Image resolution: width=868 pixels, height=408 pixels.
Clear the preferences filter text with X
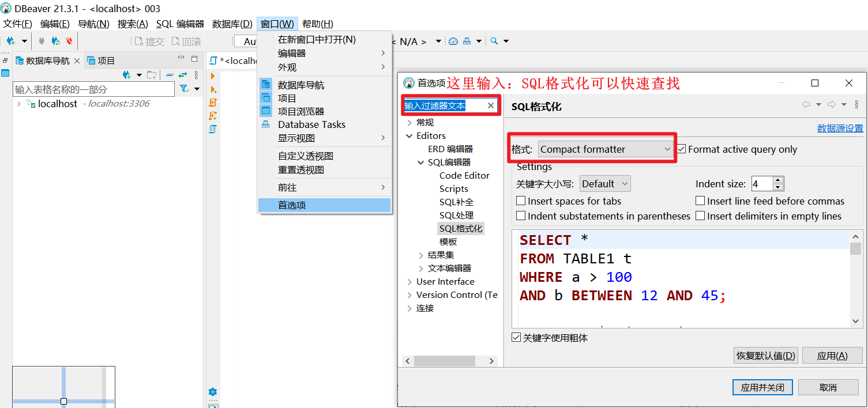(x=491, y=105)
